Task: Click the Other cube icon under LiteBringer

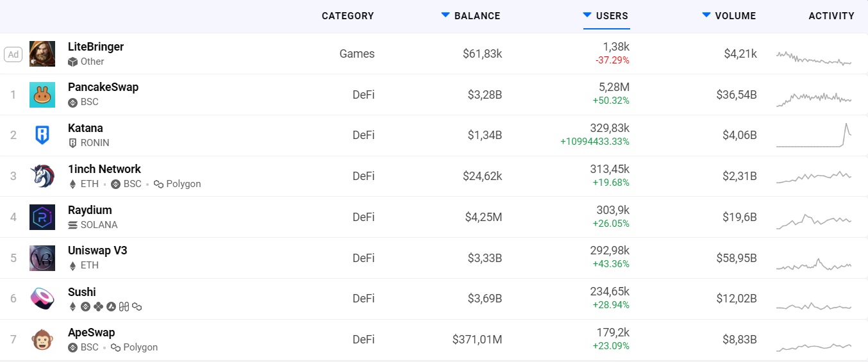Action: click(x=72, y=62)
